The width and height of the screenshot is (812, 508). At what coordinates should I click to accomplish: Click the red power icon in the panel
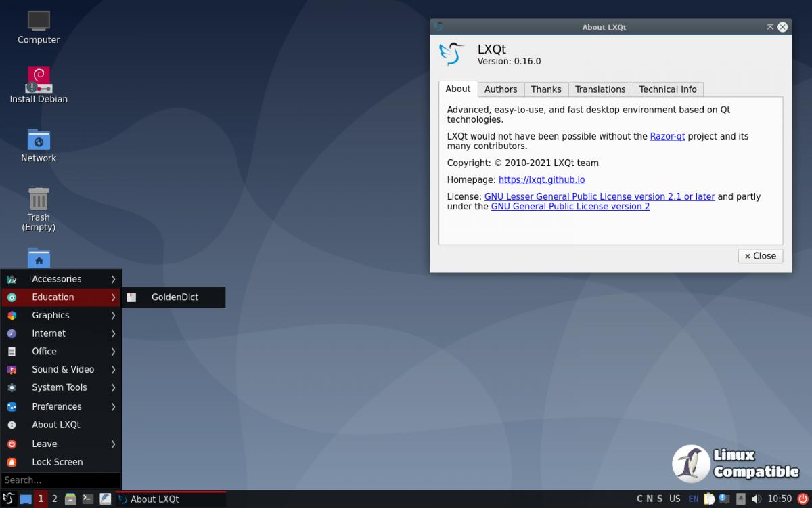click(803, 499)
